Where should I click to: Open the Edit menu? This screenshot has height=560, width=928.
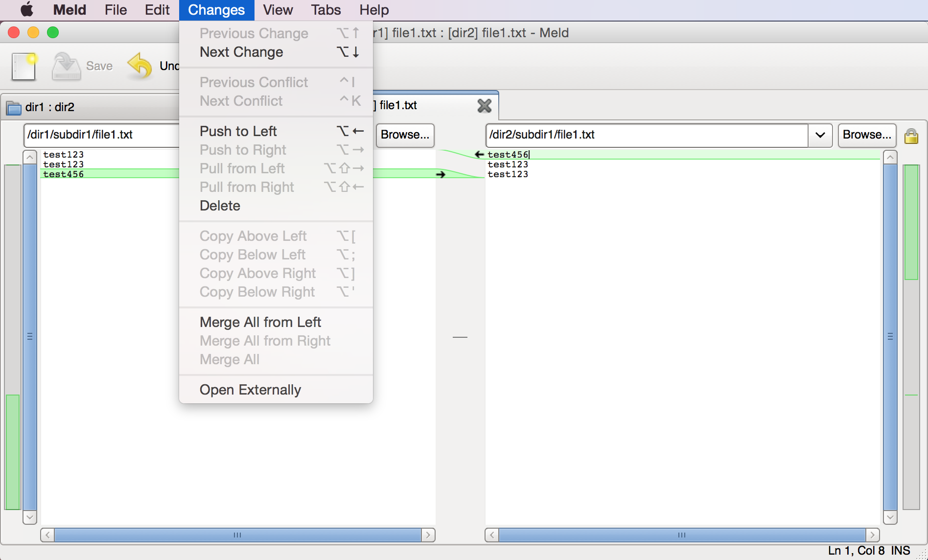tap(157, 10)
